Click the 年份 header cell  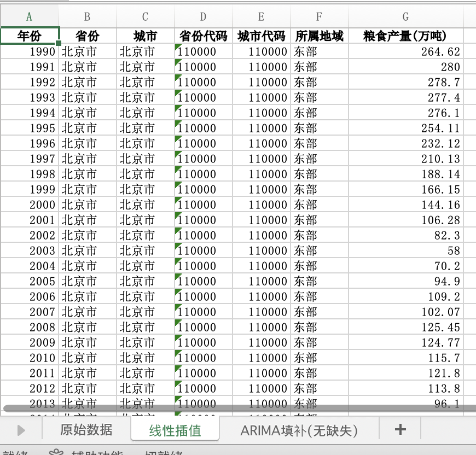(30, 36)
